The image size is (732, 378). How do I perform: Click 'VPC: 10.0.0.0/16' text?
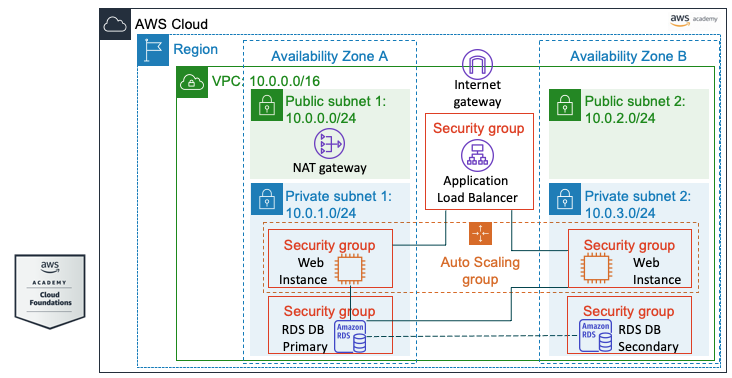[266, 81]
